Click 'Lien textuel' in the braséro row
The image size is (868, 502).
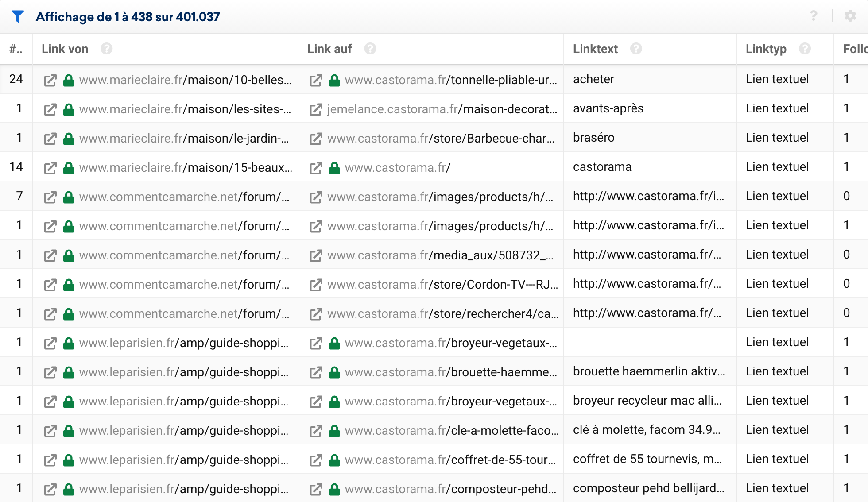(x=777, y=138)
